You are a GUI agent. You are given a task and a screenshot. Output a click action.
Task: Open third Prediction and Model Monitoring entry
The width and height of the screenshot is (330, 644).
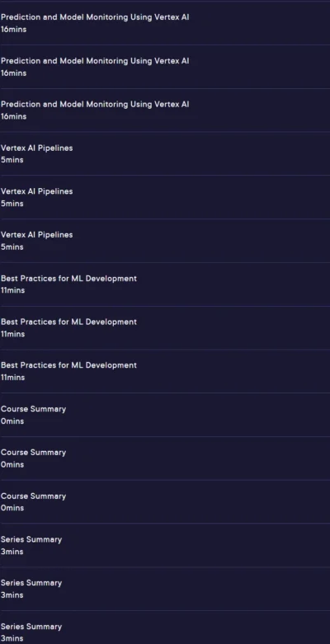tap(165, 110)
